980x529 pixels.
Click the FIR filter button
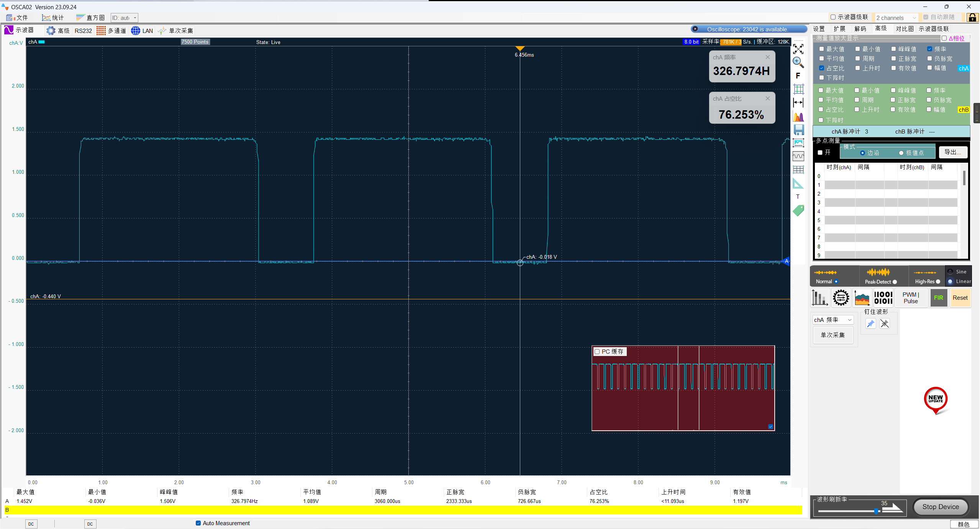coord(939,297)
